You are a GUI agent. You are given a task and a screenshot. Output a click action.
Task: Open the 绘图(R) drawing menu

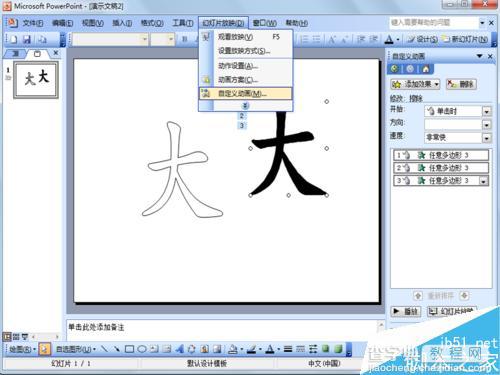tap(22, 349)
